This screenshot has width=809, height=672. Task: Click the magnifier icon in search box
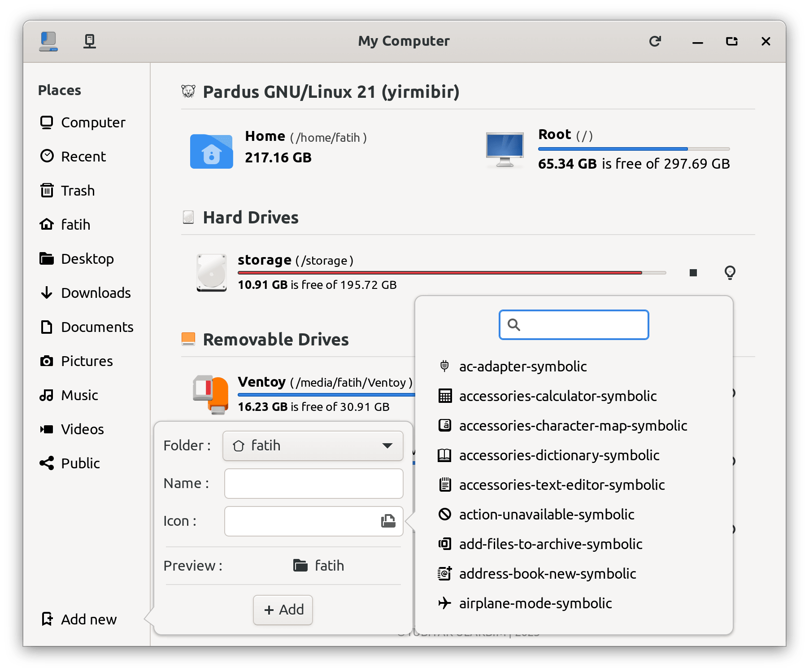(514, 325)
